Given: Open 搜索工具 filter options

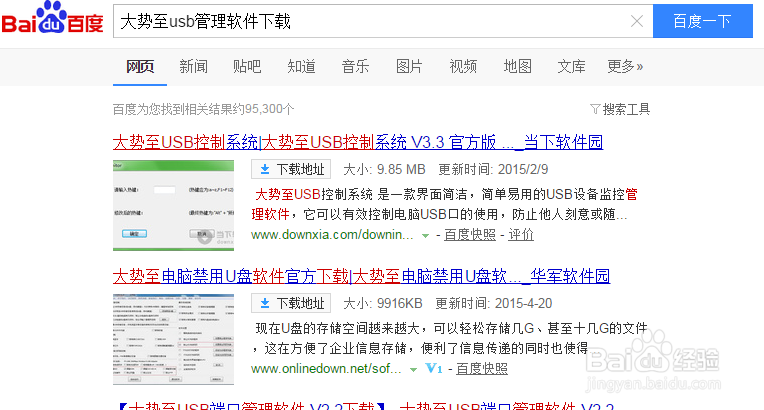Looking at the screenshot, I should 626,109.
